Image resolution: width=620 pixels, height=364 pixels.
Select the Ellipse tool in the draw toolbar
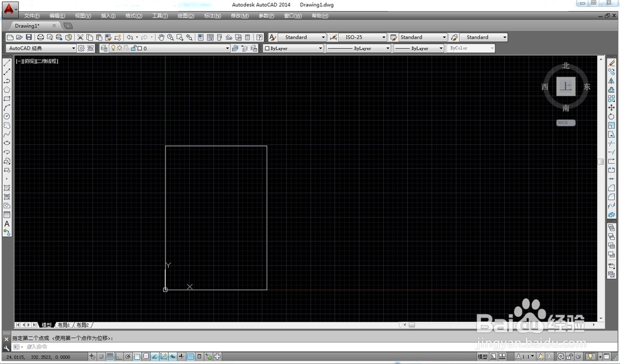coord(7,143)
